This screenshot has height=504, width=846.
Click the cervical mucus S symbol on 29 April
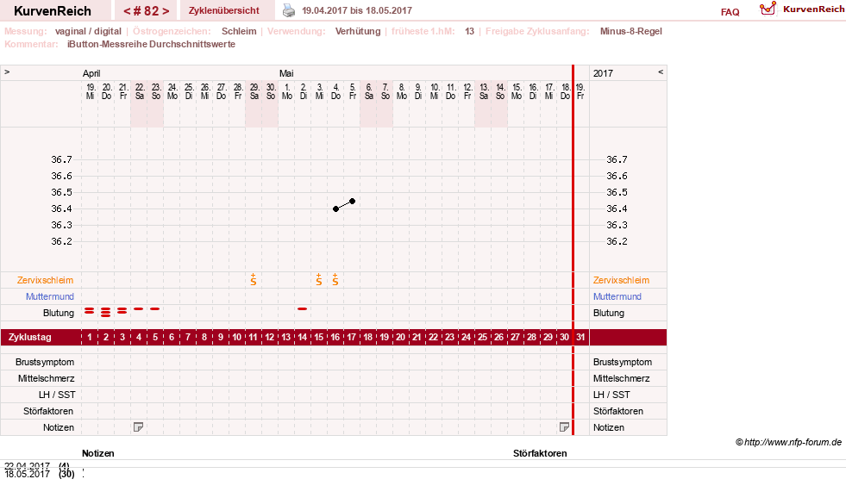tap(253, 279)
